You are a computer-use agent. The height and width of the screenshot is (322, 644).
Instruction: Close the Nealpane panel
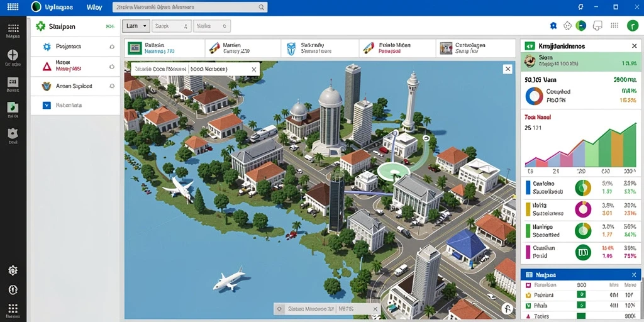point(634,275)
